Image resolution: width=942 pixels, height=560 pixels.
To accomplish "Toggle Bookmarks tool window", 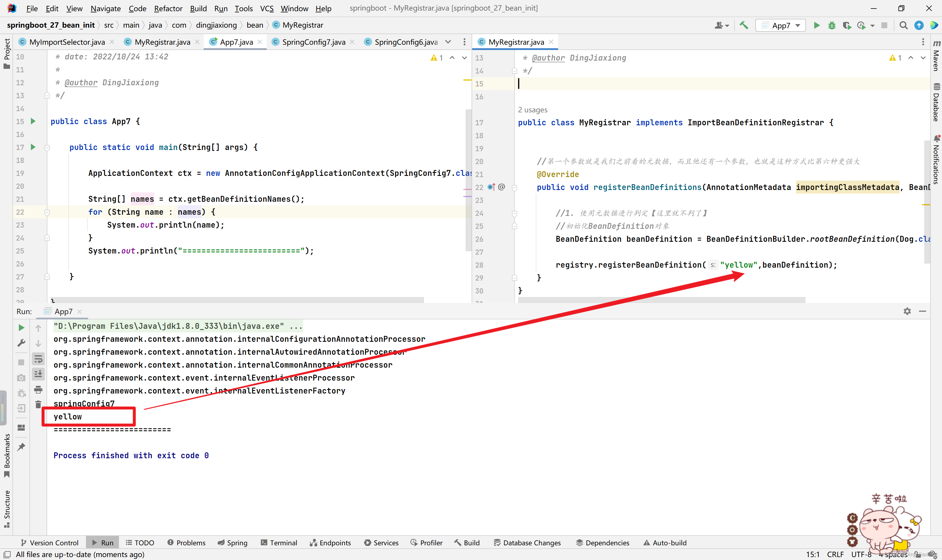I will coord(6,456).
